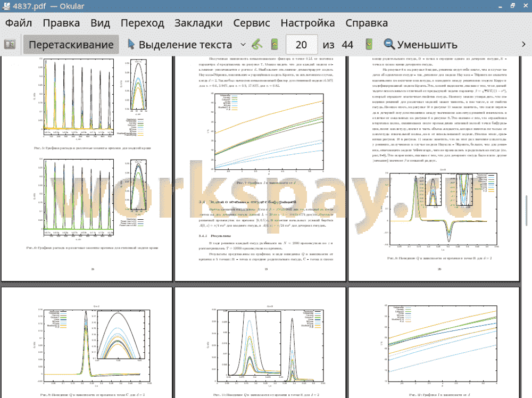Toggle the sidebar panel icon
Viewport: 532px width, 398px height.
click(x=10, y=45)
